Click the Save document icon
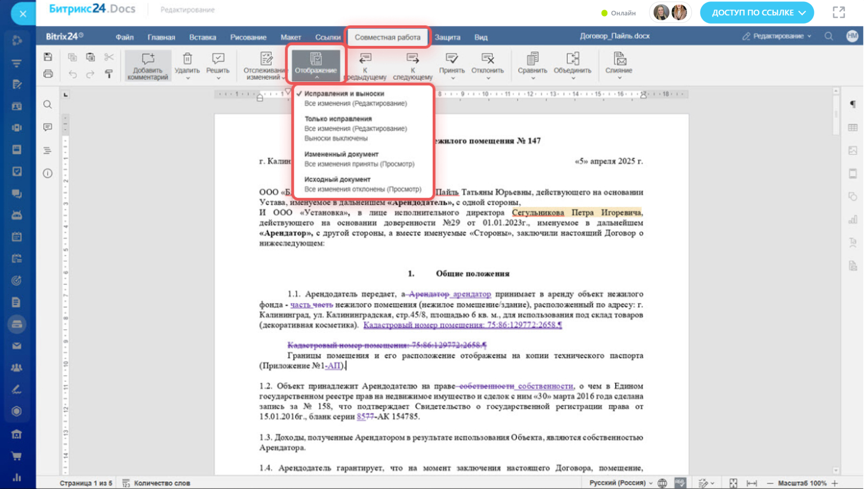The image size is (868, 489). point(48,57)
